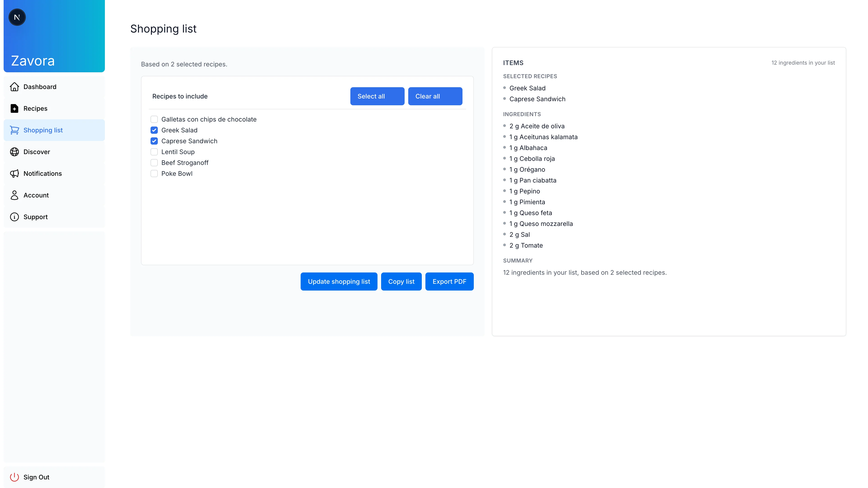868x488 pixels.
Task: Enable the Poke Bowl recipe
Action: [154, 174]
